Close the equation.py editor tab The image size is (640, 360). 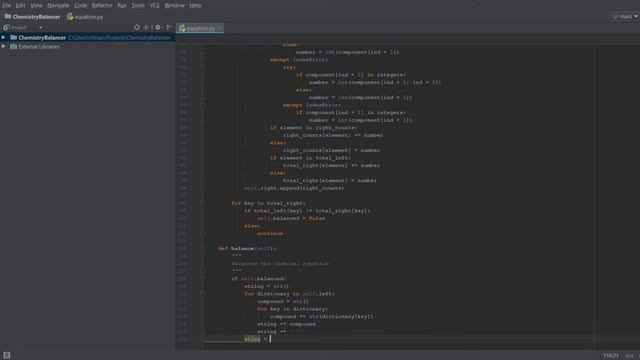pyautogui.click(x=219, y=28)
